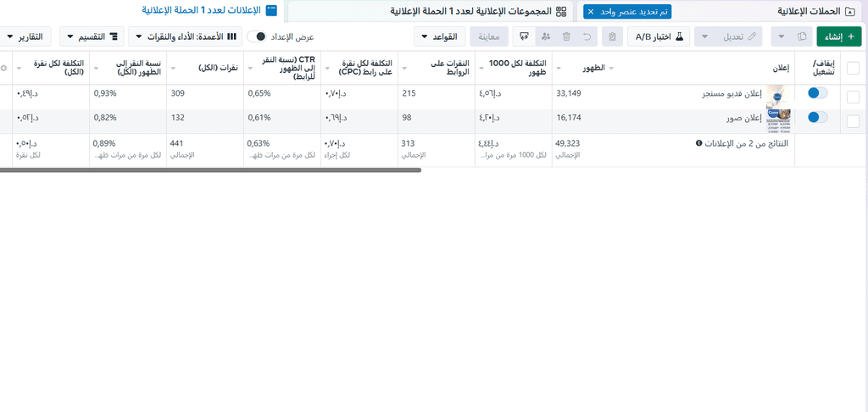Turn off the إعلان صور ad toggle
868x412 pixels.
coord(818,117)
